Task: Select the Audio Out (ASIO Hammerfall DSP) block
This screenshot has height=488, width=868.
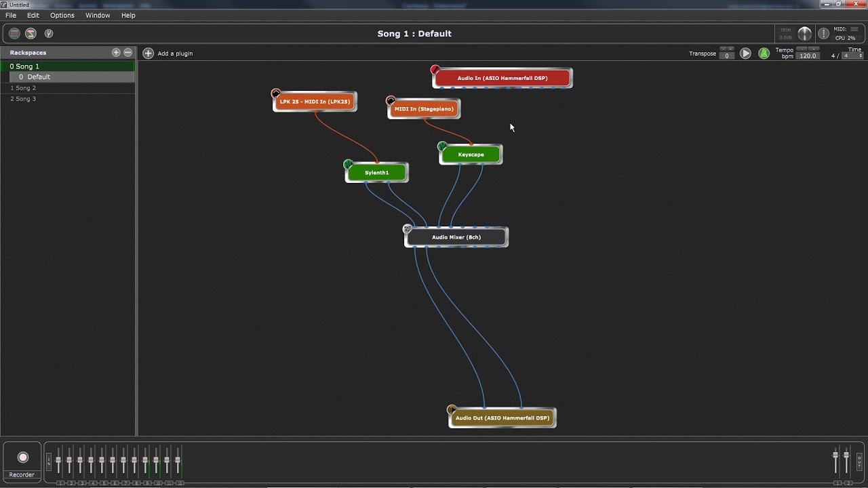Action: [x=502, y=418]
